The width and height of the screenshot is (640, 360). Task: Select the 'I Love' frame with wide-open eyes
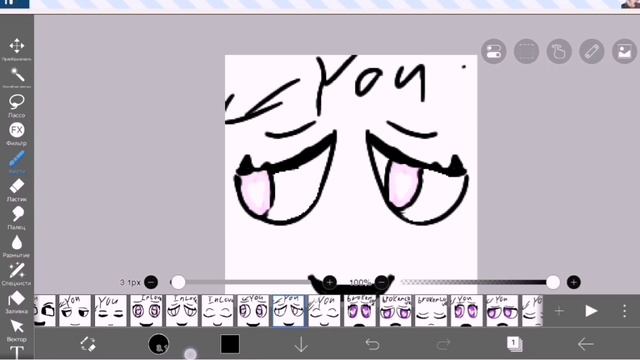(x=146, y=311)
